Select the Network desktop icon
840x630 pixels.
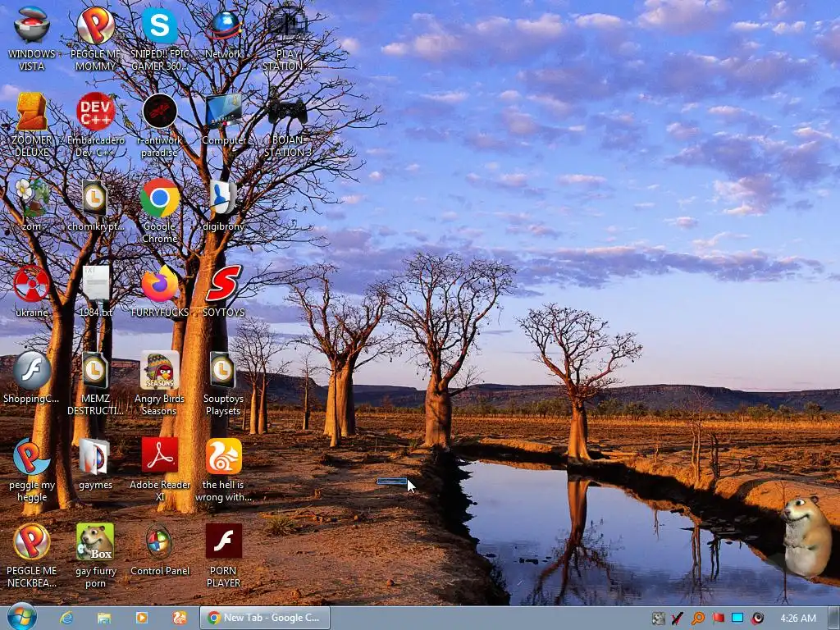coord(224,33)
